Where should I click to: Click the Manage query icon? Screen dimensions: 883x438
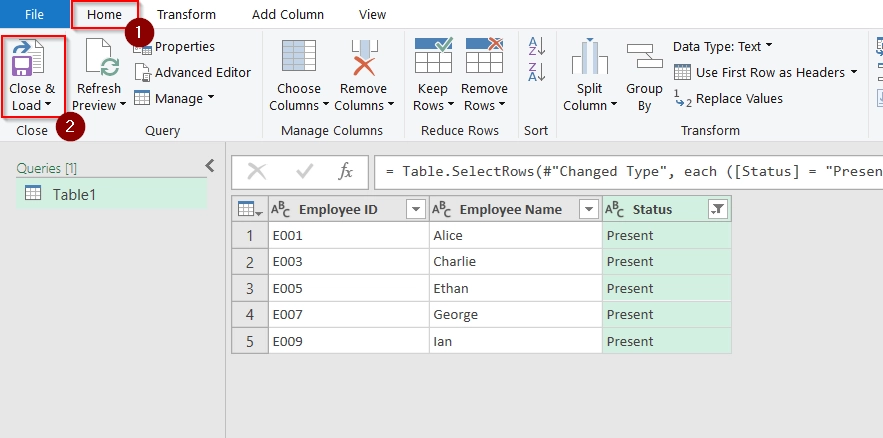point(142,98)
